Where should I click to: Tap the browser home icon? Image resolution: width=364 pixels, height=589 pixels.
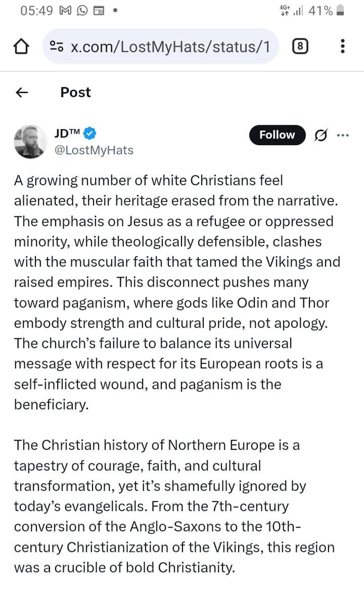coord(20,47)
